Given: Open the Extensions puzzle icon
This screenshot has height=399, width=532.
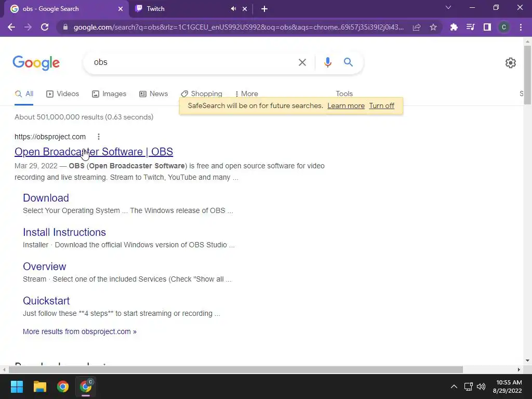Looking at the screenshot, I should pyautogui.click(x=454, y=27).
